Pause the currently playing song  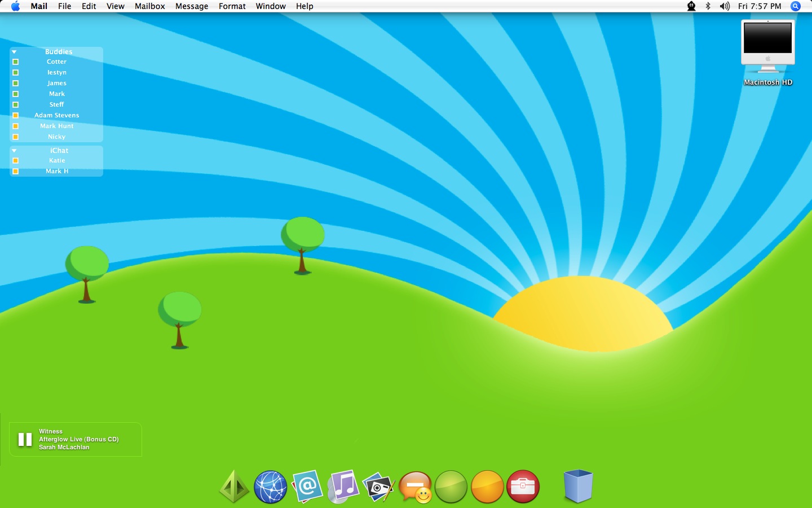tap(25, 439)
